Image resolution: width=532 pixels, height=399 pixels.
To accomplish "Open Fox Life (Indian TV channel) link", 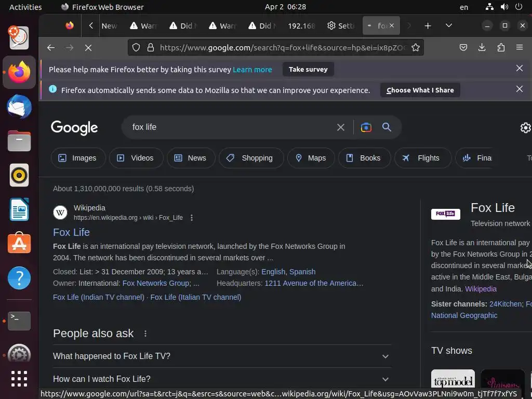I will [99, 297].
